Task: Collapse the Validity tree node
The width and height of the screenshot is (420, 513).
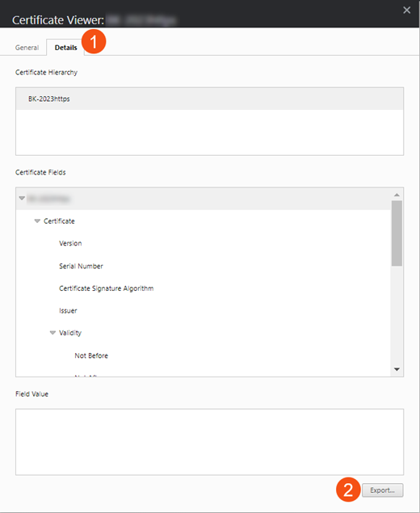Action: tap(52, 333)
